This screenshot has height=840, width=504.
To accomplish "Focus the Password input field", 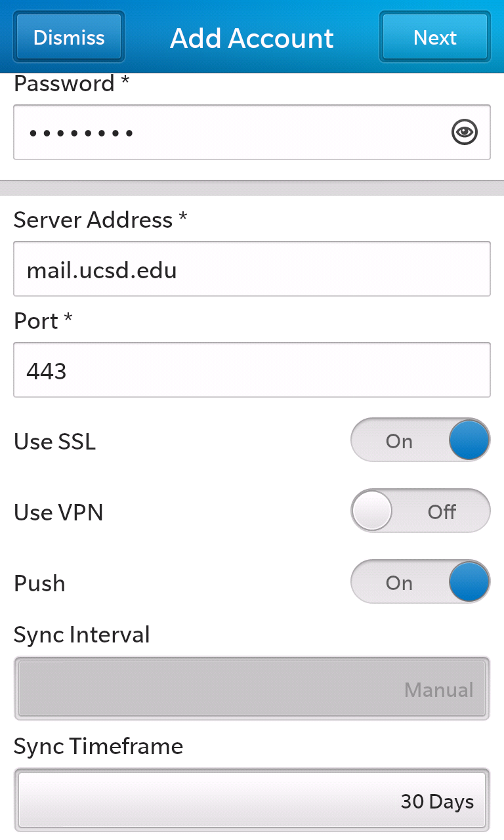I will (x=252, y=132).
